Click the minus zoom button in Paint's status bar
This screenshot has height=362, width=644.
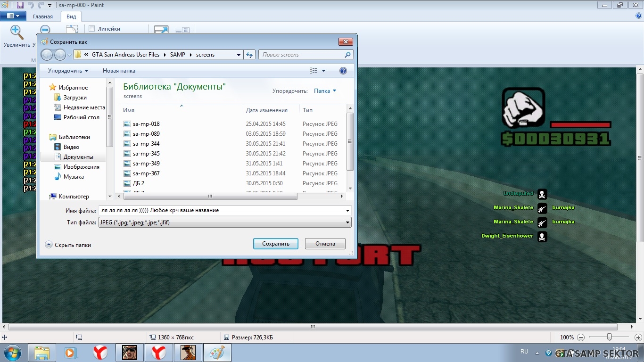581,337
